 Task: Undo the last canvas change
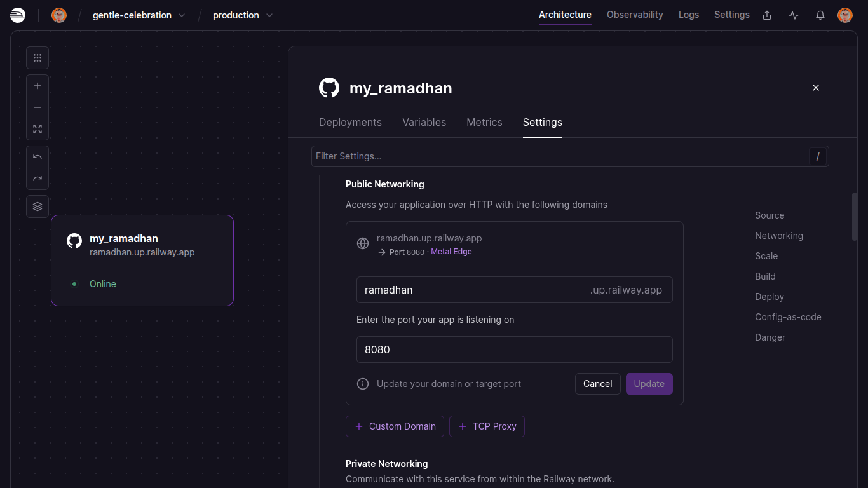point(37,157)
